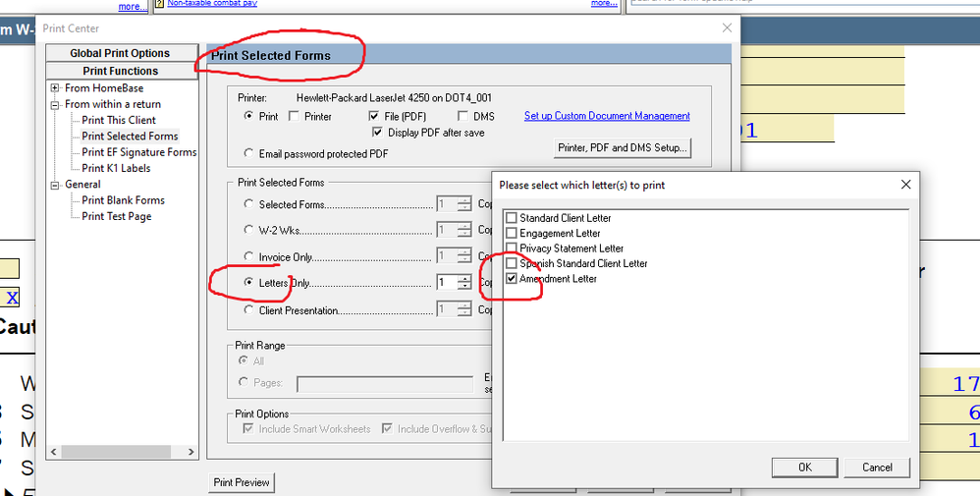980x496 pixels.
Task: Expand the From HomeBase tree node
Action: click(x=56, y=88)
